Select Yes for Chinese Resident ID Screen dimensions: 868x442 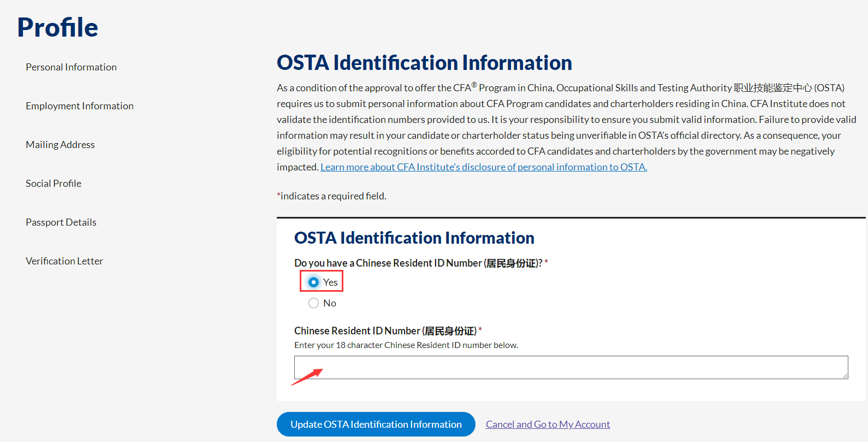313,282
